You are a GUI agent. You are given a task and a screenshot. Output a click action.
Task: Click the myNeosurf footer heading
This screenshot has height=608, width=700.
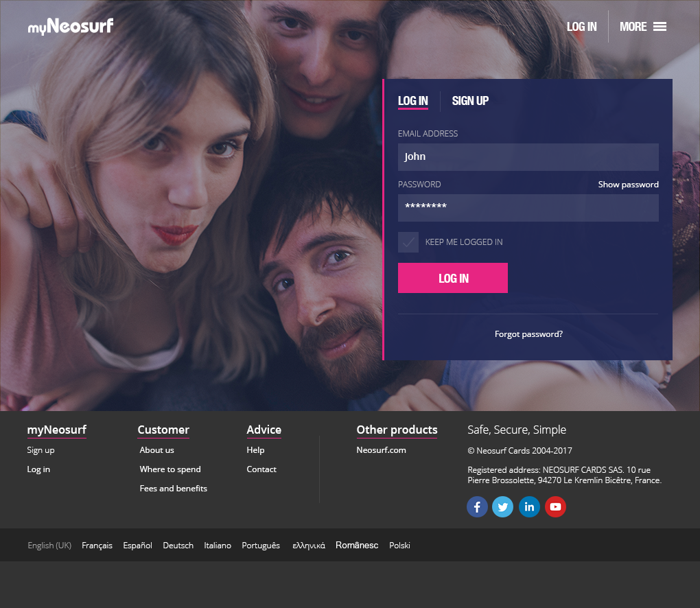tap(57, 430)
